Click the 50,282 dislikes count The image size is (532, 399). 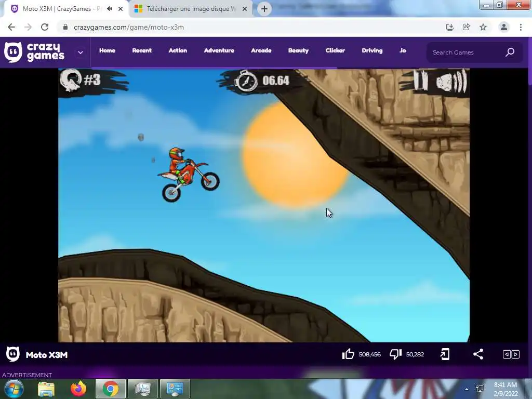tap(415, 354)
